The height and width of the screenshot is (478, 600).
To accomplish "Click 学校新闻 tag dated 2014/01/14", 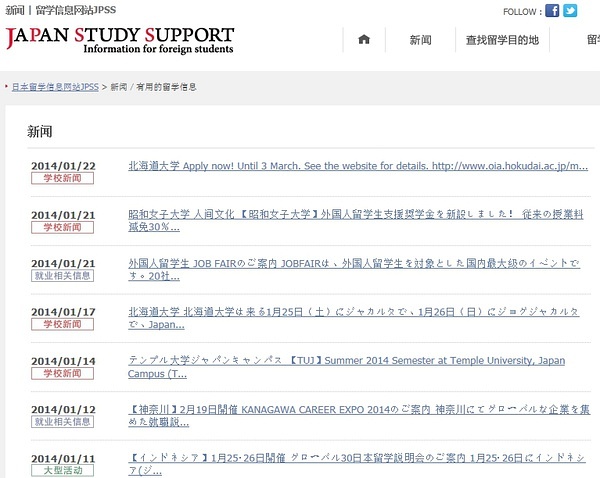I will click(x=62, y=372).
